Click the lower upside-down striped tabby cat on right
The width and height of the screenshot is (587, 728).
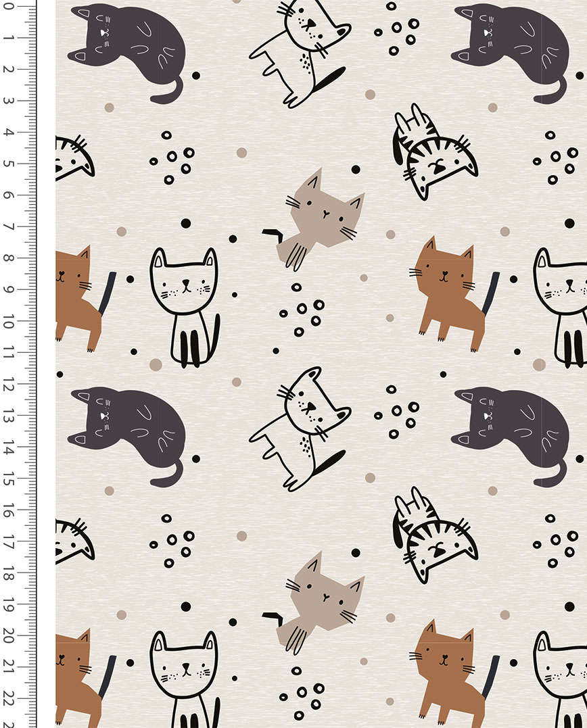tap(433, 534)
